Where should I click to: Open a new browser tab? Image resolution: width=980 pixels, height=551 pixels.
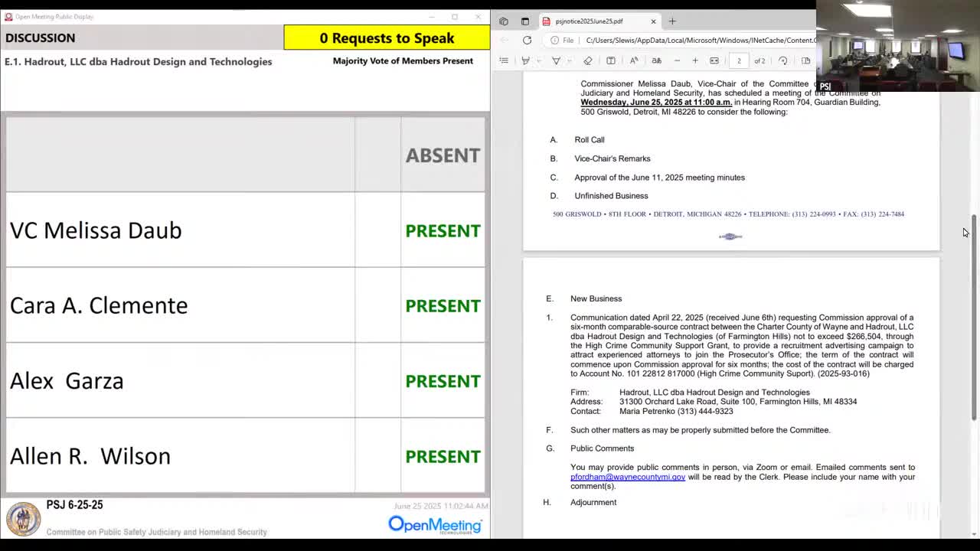(x=672, y=21)
